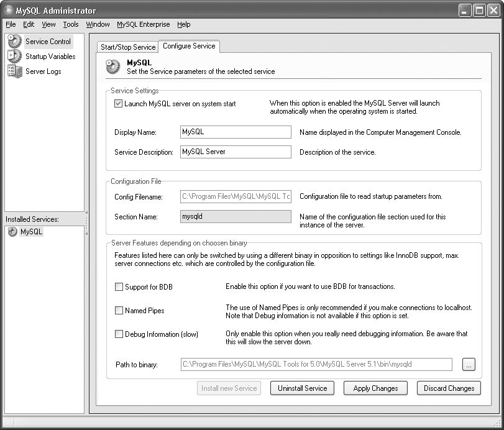Open the MySQL Enterprise menu
The height and width of the screenshot is (430, 504).
pos(143,25)
